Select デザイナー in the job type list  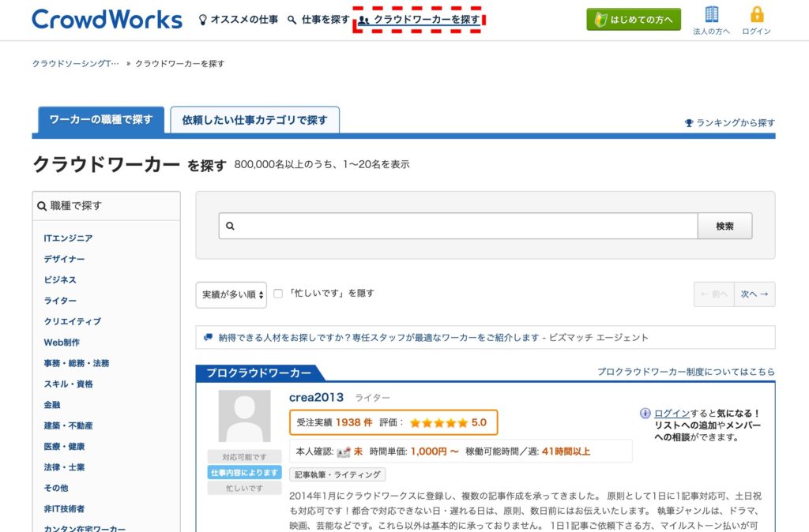(64, 259)
